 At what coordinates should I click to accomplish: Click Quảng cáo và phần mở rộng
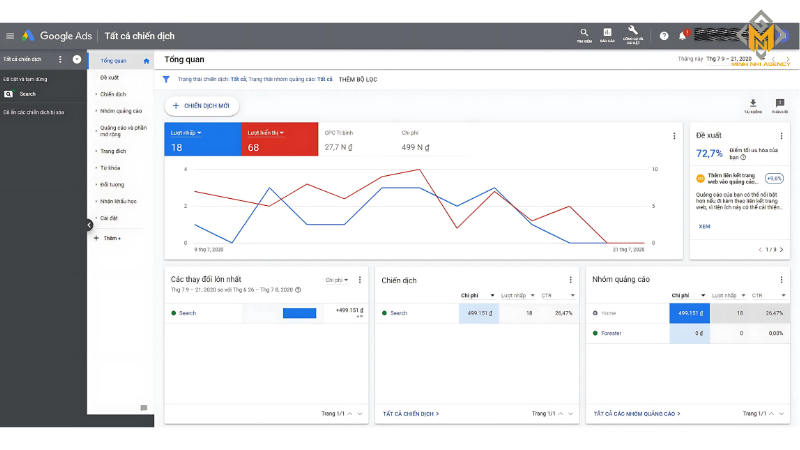tap(123, 131)
